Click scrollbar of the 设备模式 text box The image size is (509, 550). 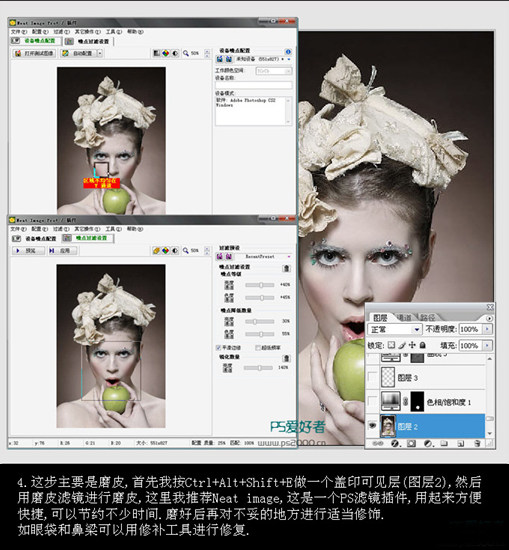point(288,111)
